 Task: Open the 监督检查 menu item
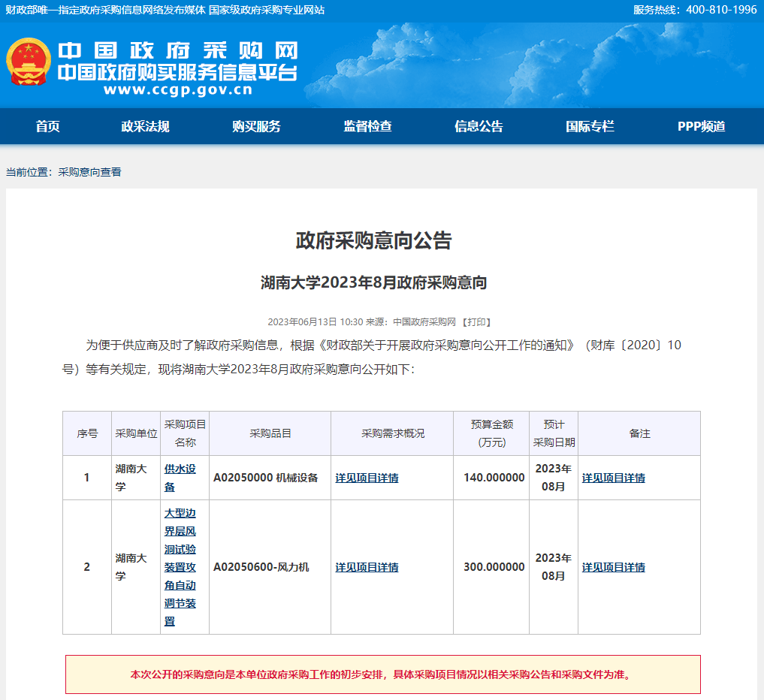point(367,127)
